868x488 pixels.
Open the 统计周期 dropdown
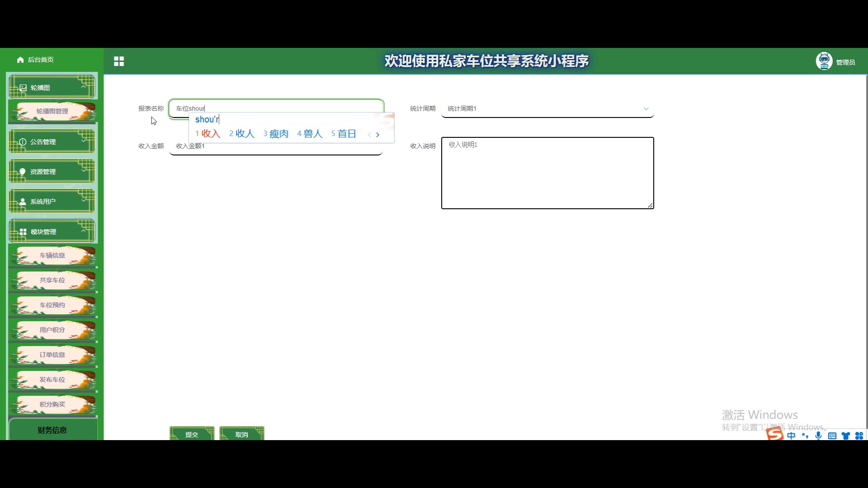(547, 109)
